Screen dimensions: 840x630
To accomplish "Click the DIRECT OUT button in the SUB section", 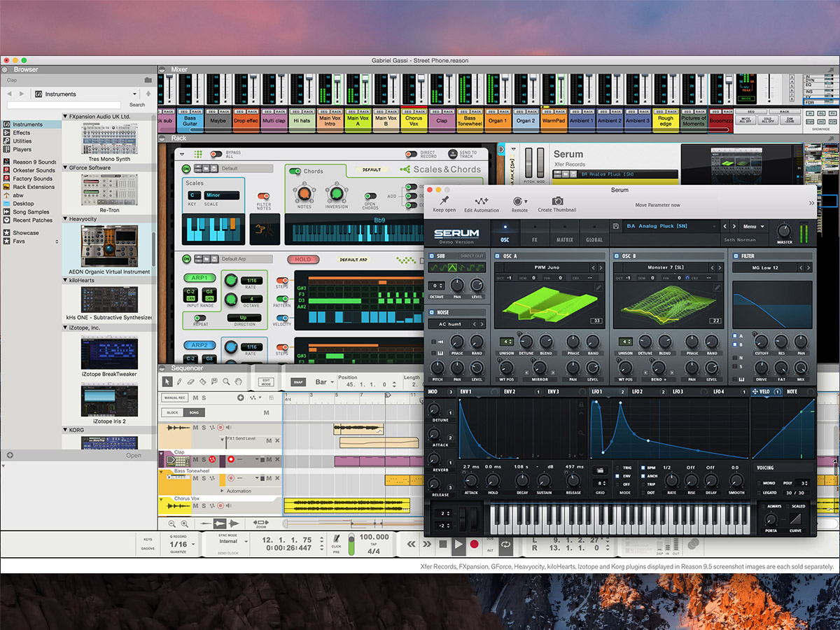I will [472, 256].
